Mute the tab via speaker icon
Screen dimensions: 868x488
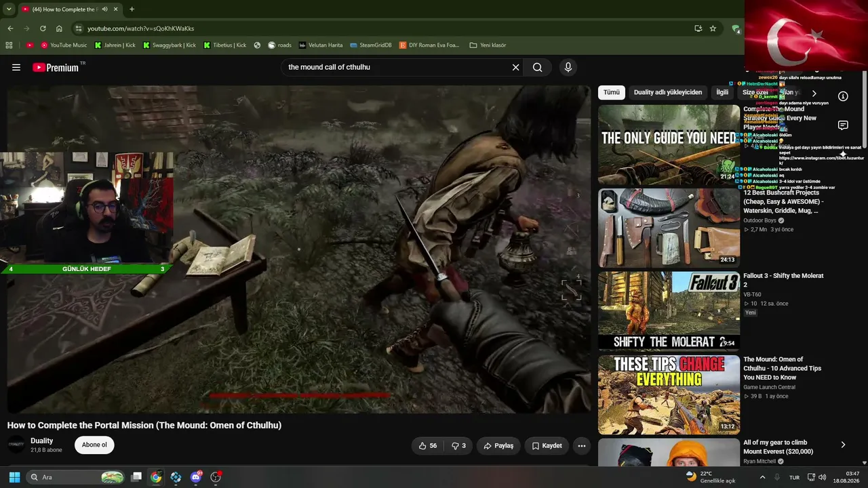[x=104, y=9]
